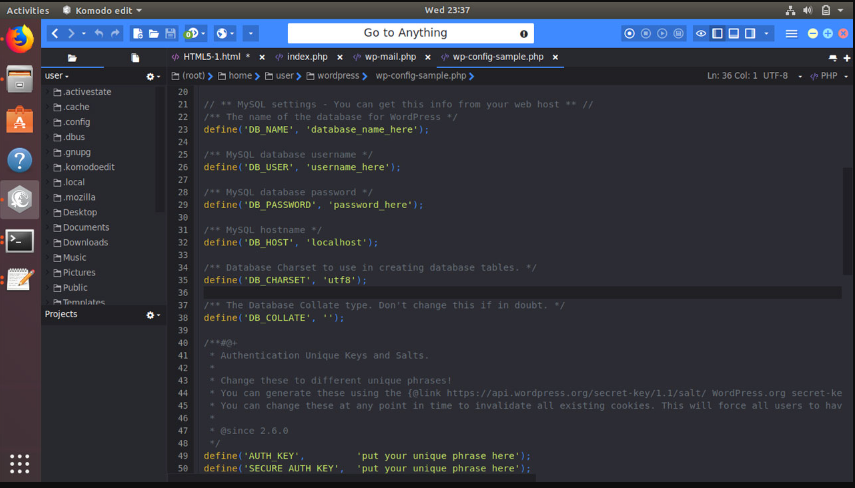Click the new tab plus icon
855x488 pixels.
point(847,58)
